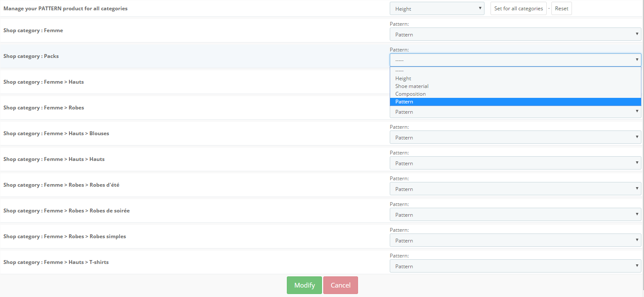Viewport: 644px width, 297px height.
Task: Pick Composition in the open dropdown list
Action: click(515, 94)
